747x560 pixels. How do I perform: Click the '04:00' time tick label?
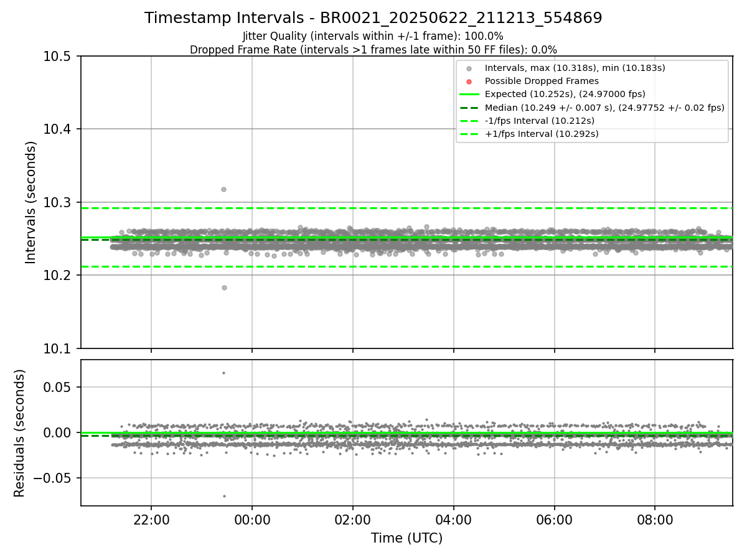point(454,520)
